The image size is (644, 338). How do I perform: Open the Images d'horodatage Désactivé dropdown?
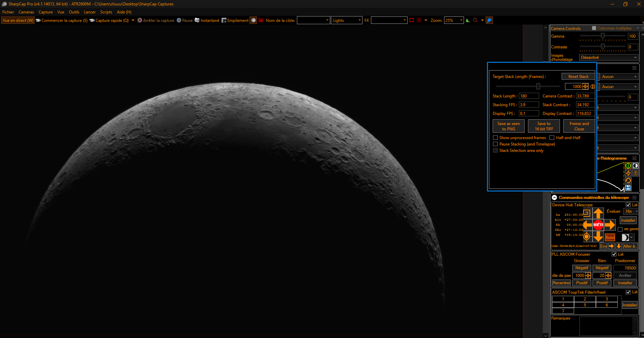608,57
